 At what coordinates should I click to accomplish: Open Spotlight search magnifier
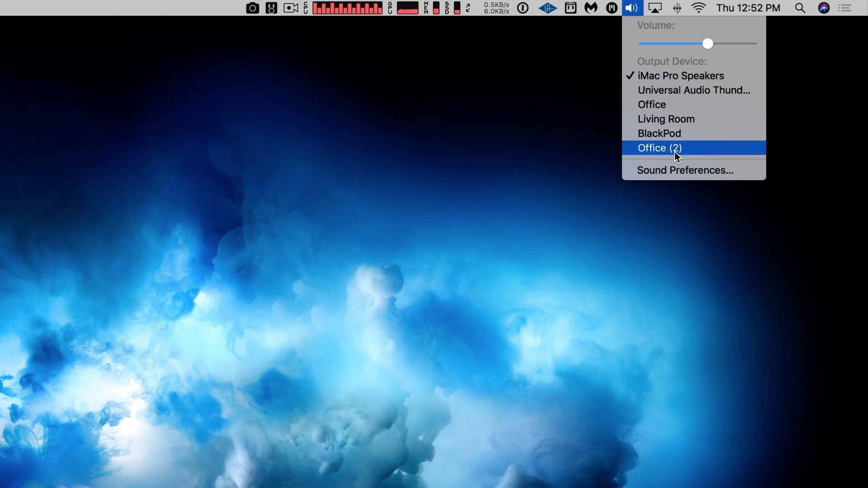[800, 8]
